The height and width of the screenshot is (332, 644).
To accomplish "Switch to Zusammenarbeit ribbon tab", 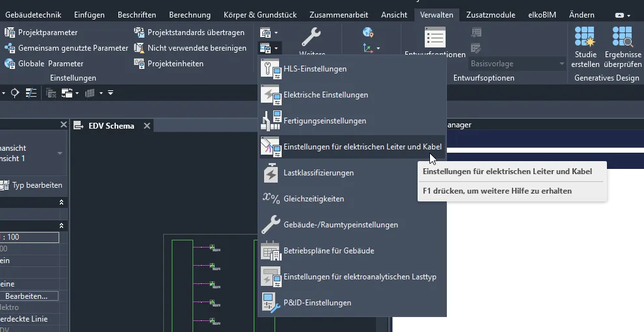I will [x=339, y=15].
